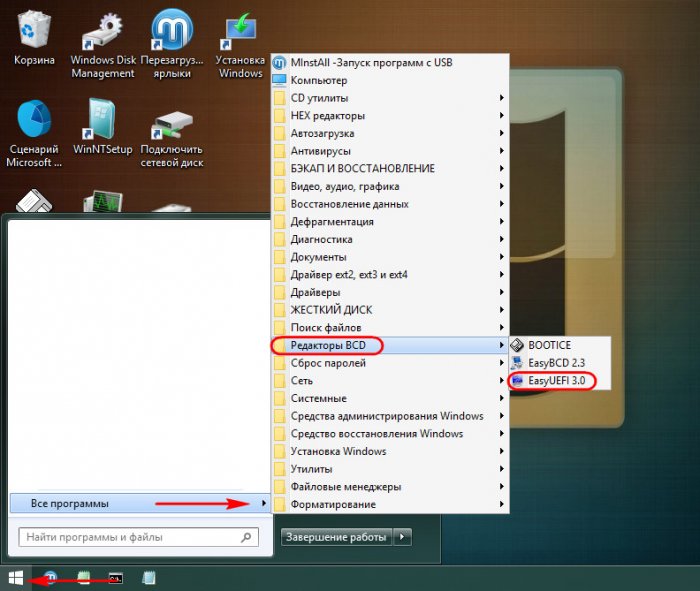
Task: Click the Завершение работы button
Action: (337, 537)
